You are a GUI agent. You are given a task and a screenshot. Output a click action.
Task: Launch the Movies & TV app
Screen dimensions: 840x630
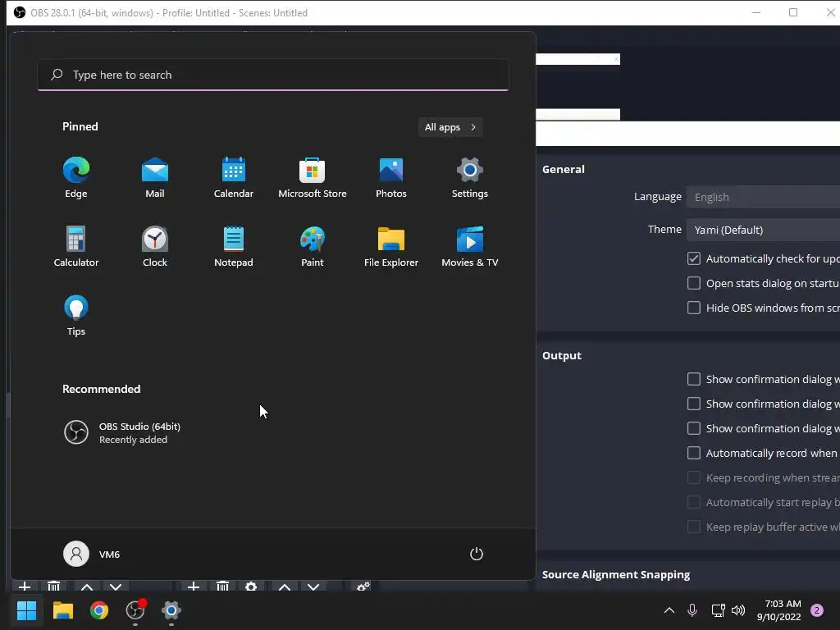click(x=470, y=246)
